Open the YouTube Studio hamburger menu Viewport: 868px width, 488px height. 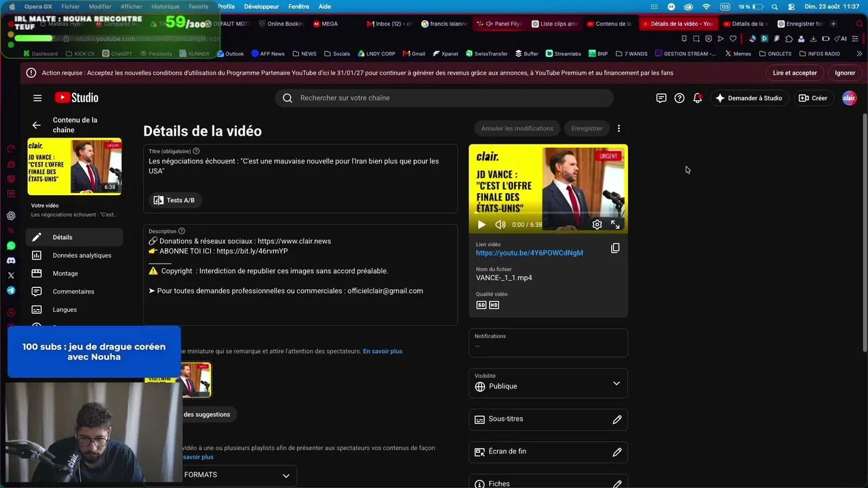37,98
